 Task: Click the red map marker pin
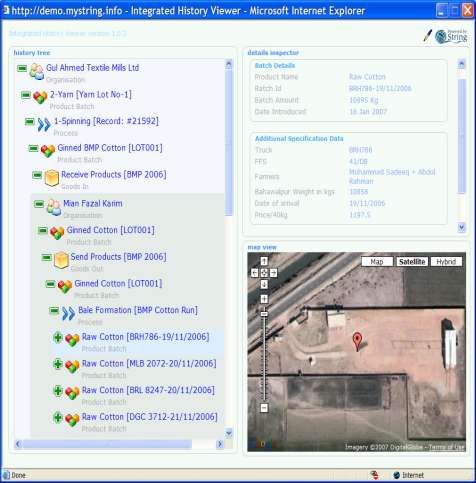tap(357, 342)
